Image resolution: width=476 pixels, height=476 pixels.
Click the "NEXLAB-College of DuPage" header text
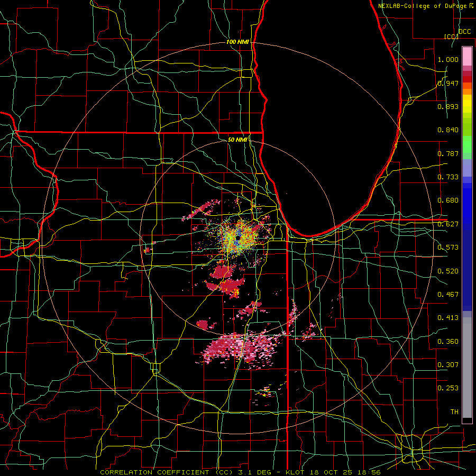pos(423,6)
